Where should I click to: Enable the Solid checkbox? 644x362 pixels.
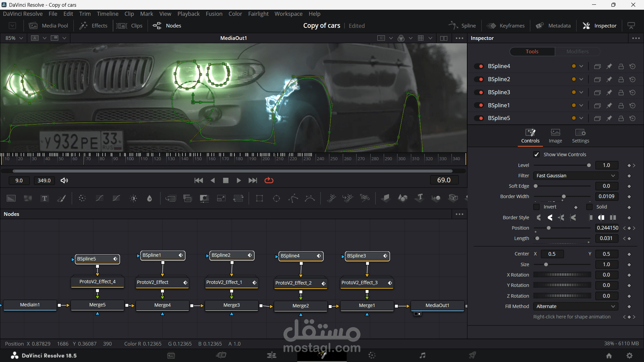coord(589,207)
